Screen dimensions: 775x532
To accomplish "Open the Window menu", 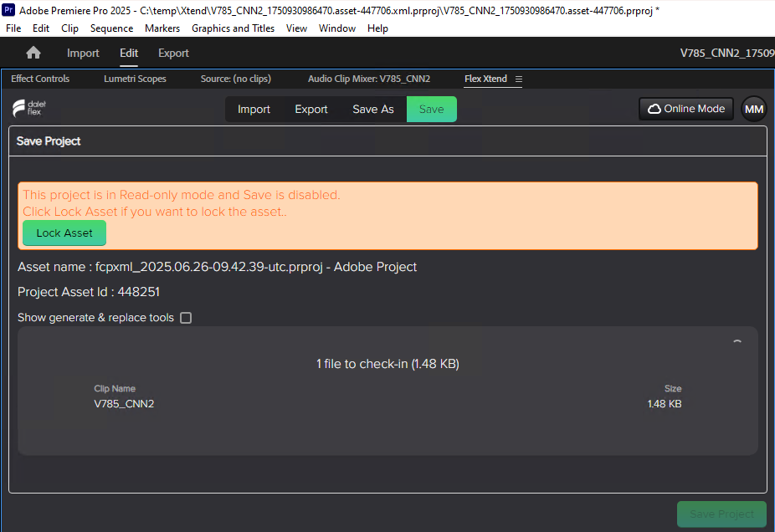I will point(337,28).
